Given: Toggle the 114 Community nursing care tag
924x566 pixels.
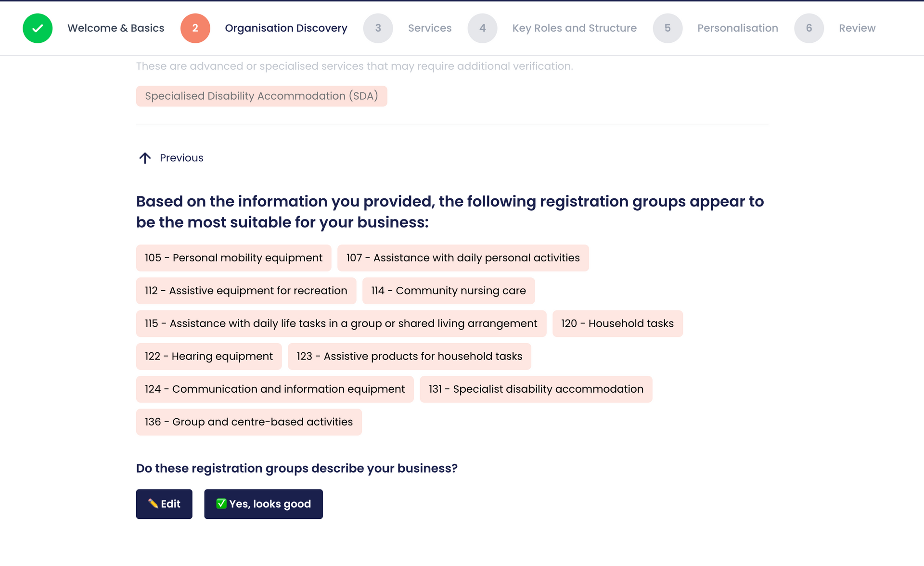Looking at the screenshot, I should coord(448,291).
